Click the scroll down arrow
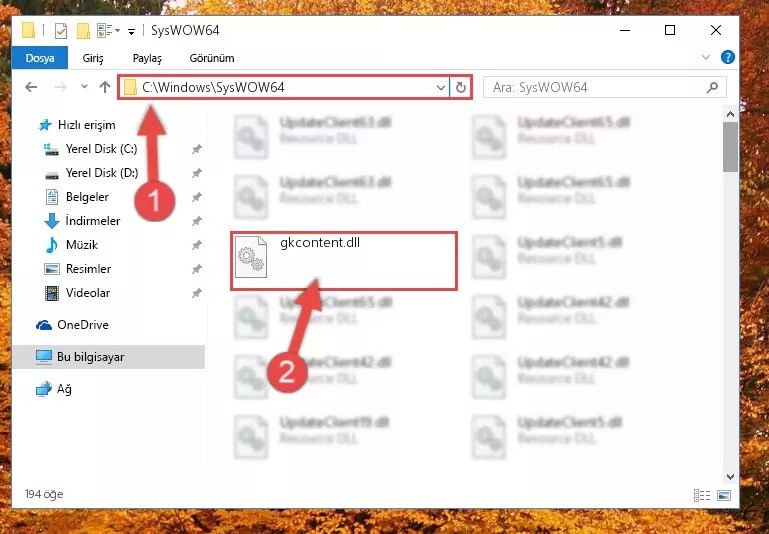The height and width of the screenshot is (534, 769). point(730,477)
